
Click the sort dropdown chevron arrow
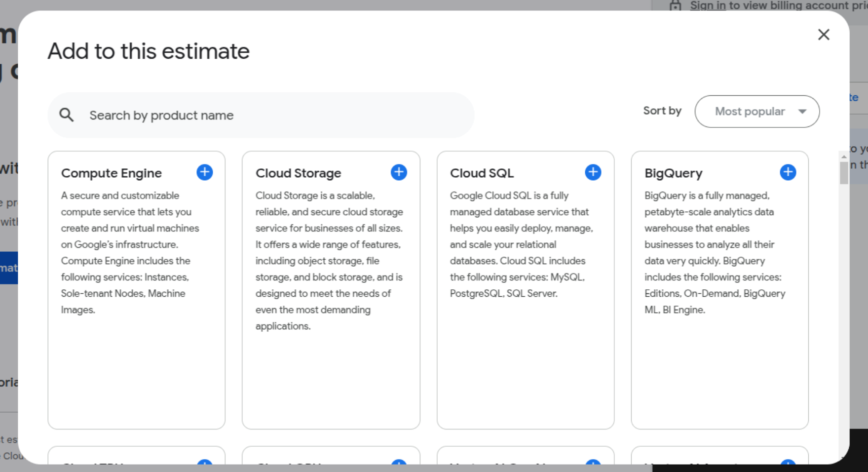point(803,112)
